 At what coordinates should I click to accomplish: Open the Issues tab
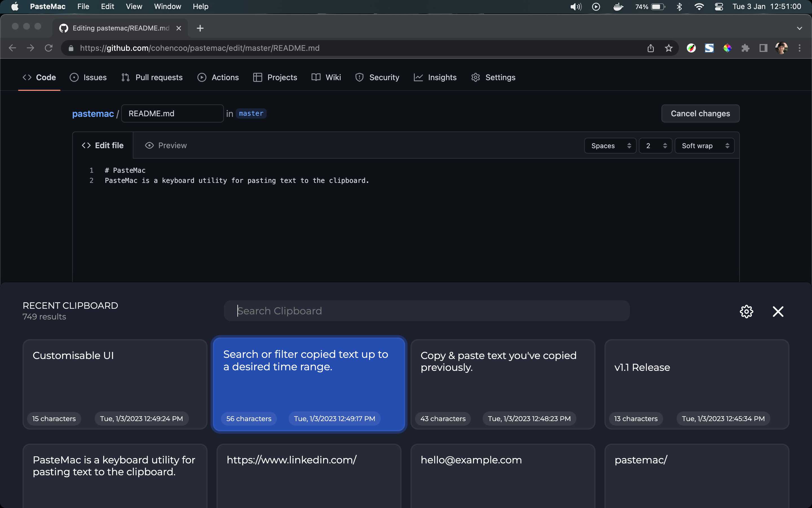(x=88, y=77)
